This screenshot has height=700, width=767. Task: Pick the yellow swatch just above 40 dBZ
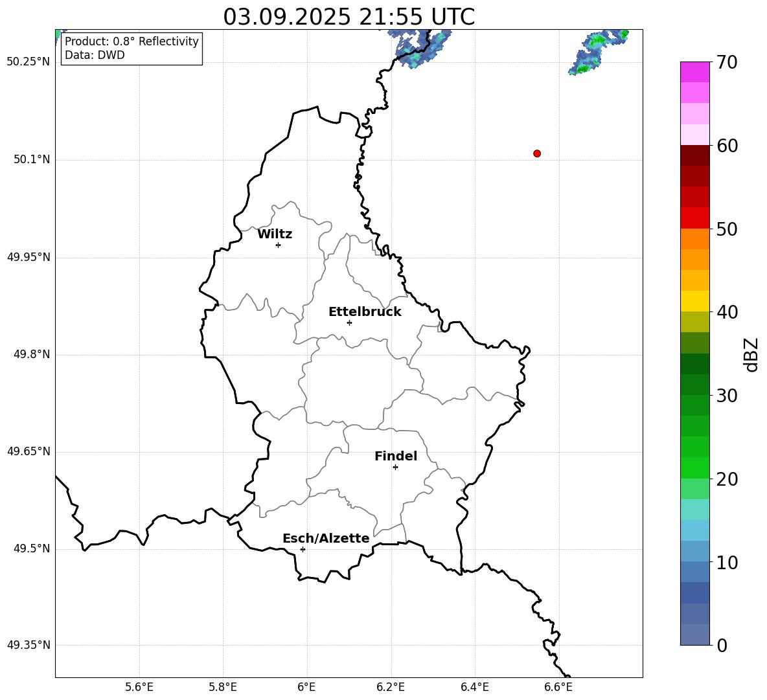695,301
